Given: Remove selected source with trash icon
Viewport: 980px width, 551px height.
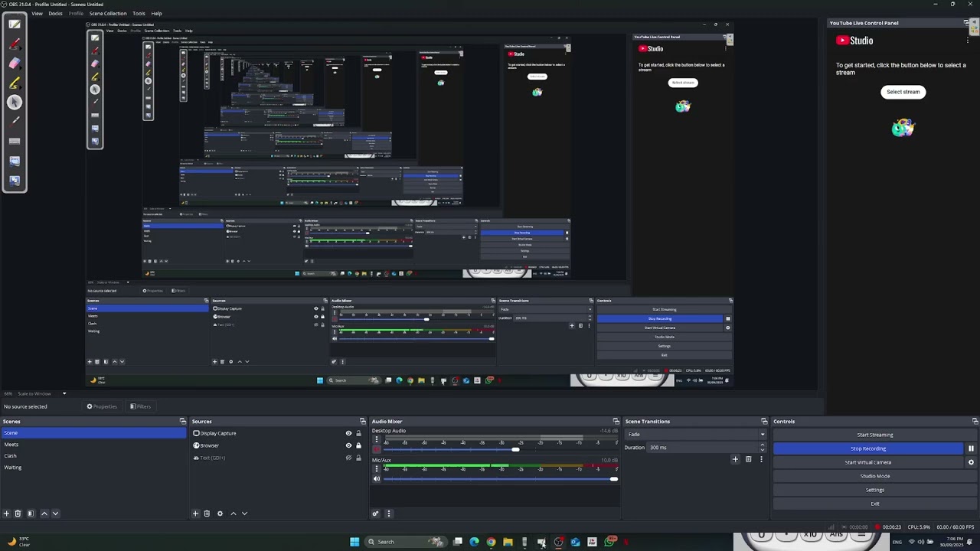Looking at the screenshot, I should [x=207, y=514].
